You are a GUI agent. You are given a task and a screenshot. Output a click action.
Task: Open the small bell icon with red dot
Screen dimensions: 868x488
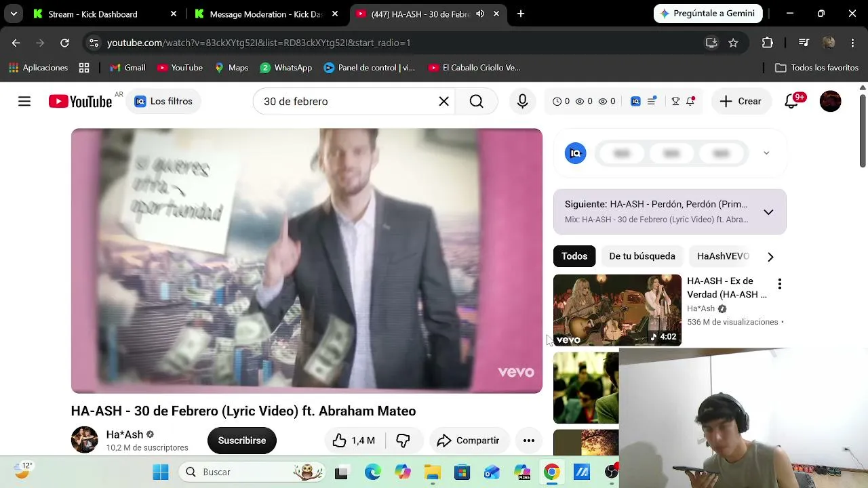click(690, 101)
